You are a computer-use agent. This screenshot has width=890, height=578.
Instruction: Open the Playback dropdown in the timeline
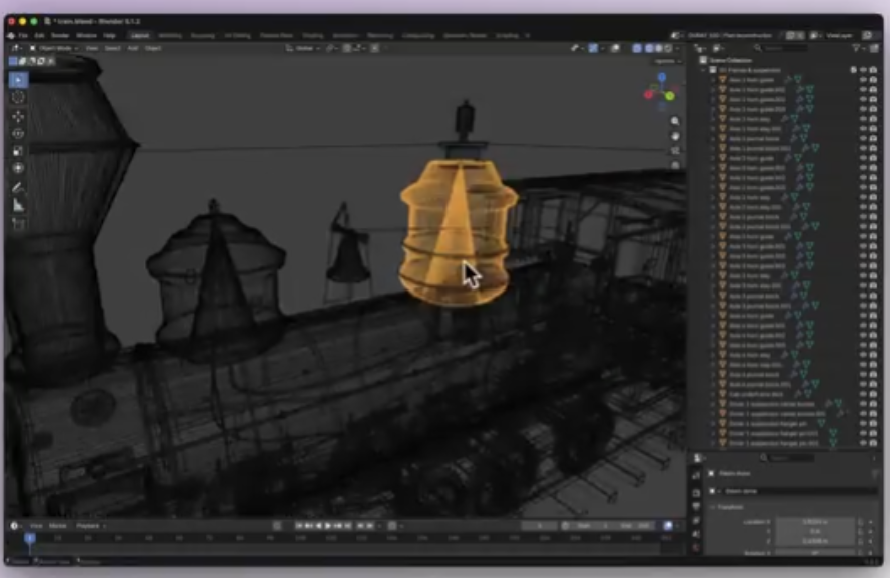[x=91, y=526]
